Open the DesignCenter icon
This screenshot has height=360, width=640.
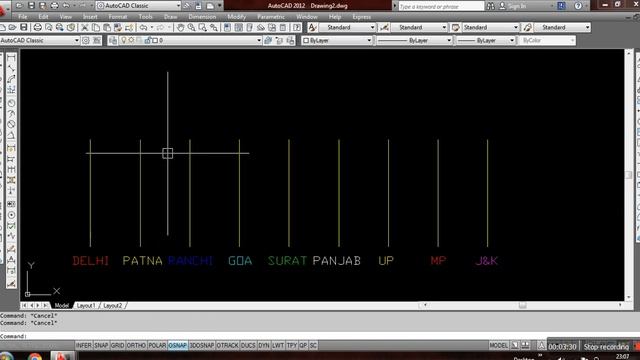[x=239, y=27]
